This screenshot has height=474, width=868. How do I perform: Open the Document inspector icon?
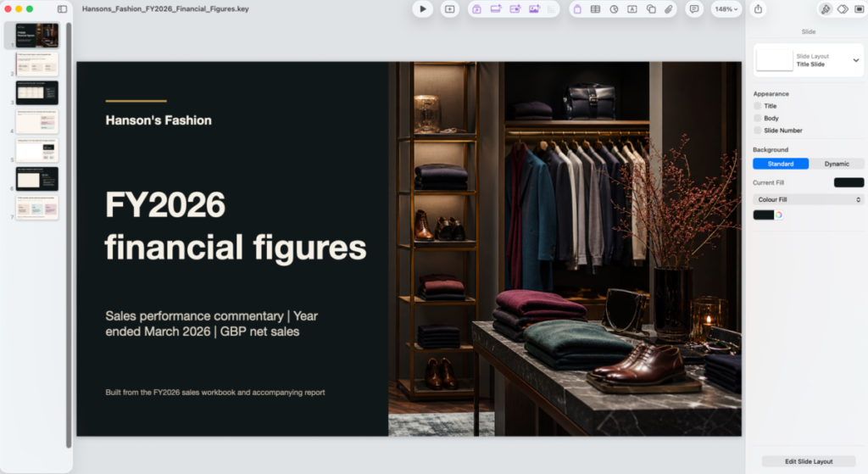[860, 8]
